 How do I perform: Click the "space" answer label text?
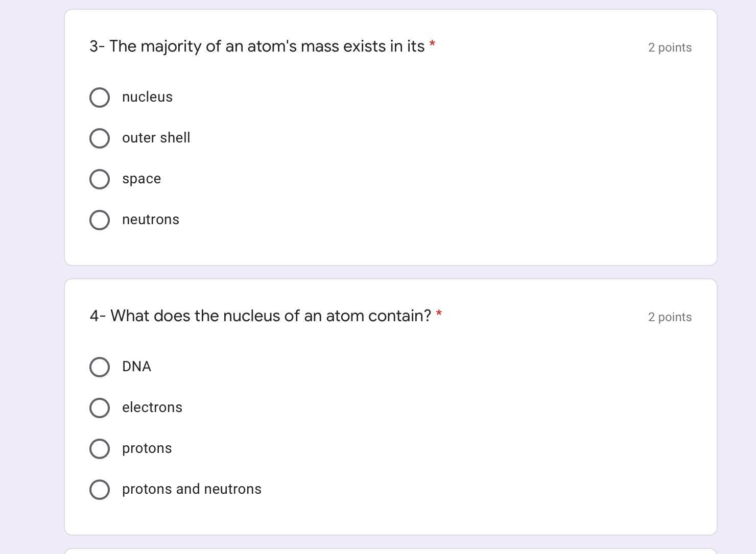click(141, 179)
